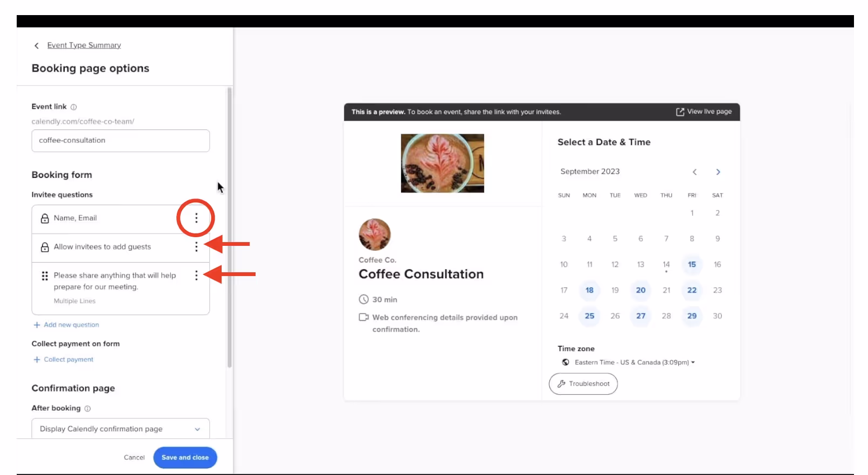
Task: Click the clock icon beside 30 min
Action: coord(364,299)
